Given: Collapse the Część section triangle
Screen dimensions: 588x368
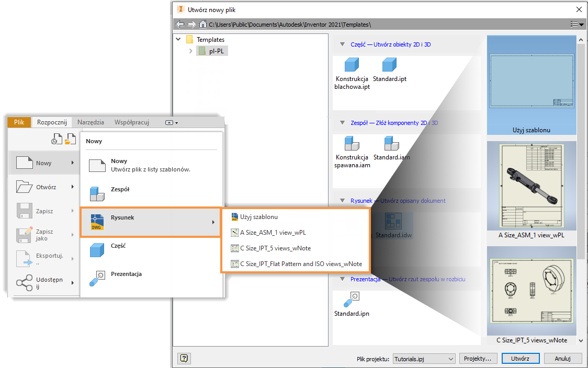Looking at the screenshot, I should tap(342, 44).
